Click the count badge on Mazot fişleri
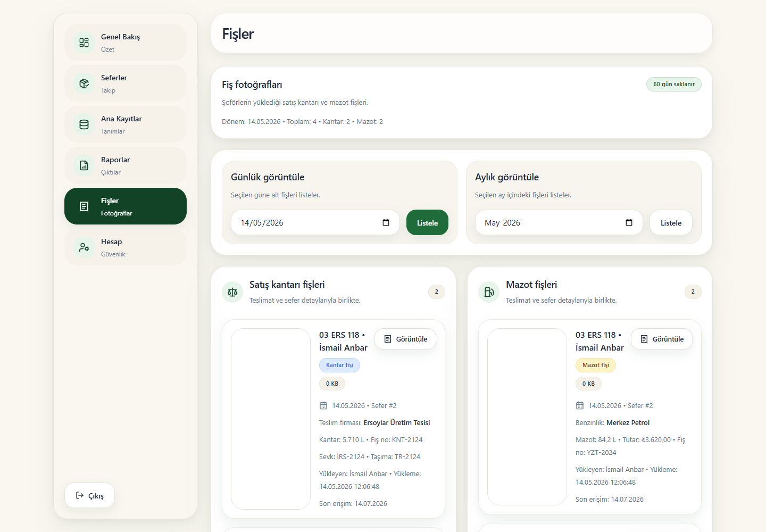 [x=693, y=292]
